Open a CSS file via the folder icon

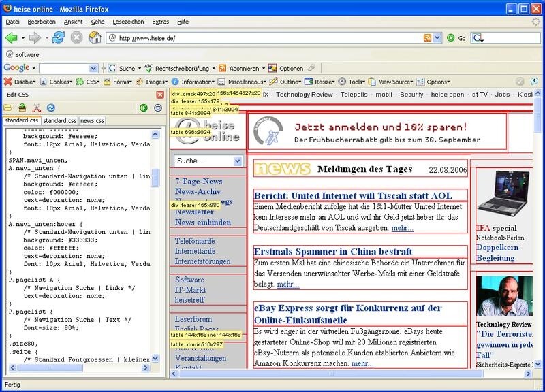[x=9, y=107]
